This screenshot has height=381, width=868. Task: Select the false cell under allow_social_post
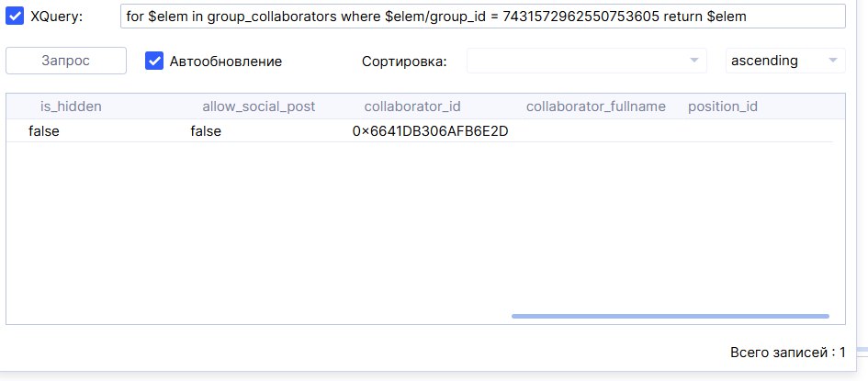206,131
